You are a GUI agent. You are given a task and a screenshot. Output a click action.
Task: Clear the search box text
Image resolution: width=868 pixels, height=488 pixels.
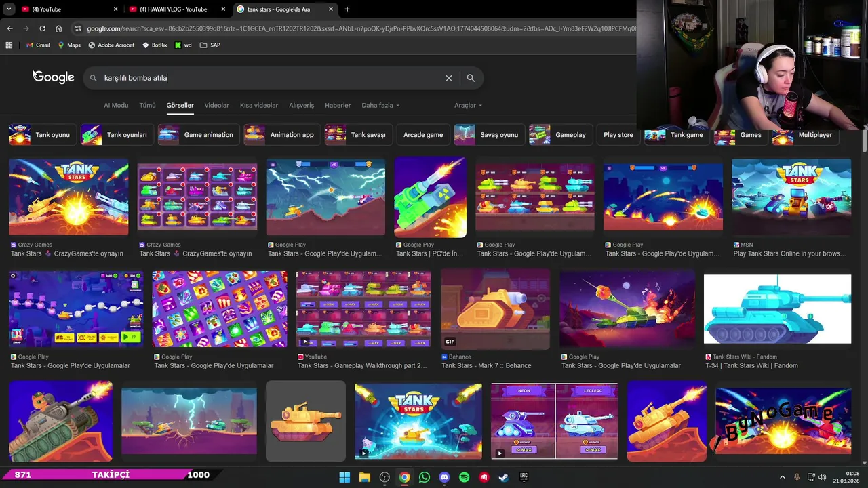448,78
